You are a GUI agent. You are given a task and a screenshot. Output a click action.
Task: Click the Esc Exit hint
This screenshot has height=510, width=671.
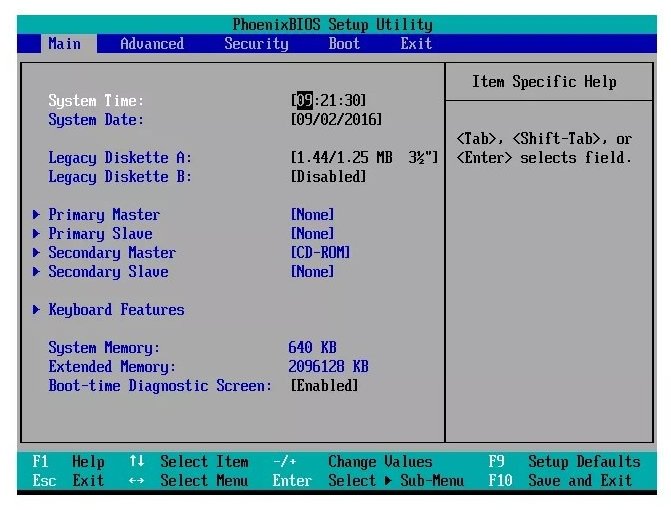(x=68, y=480)
